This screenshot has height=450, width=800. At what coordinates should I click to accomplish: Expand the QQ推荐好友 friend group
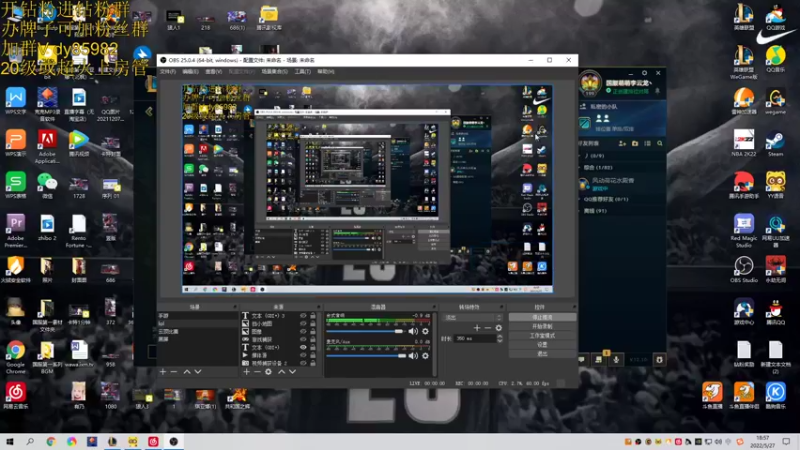click(605, 199)
